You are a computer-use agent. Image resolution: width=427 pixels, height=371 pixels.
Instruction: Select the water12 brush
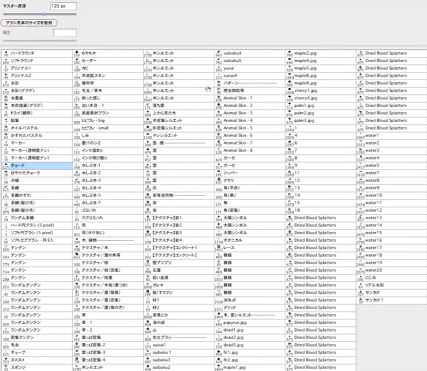[x=392, y=210]
